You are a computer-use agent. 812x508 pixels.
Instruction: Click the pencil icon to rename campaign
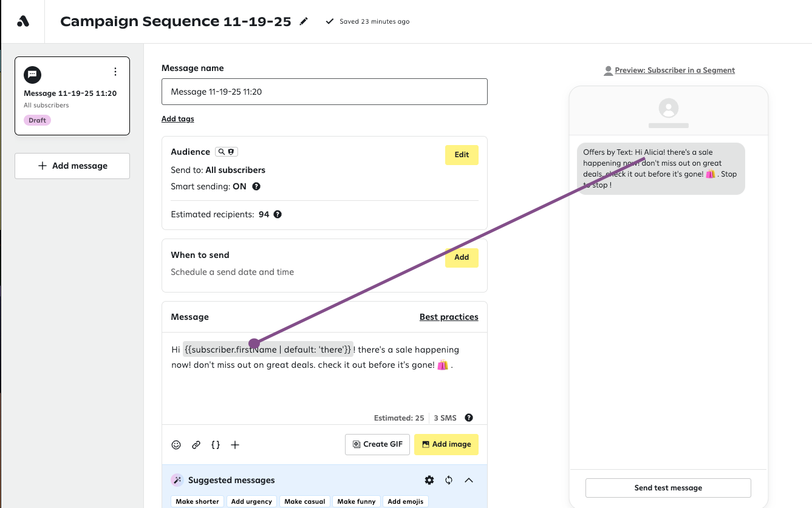click(304, 22)
